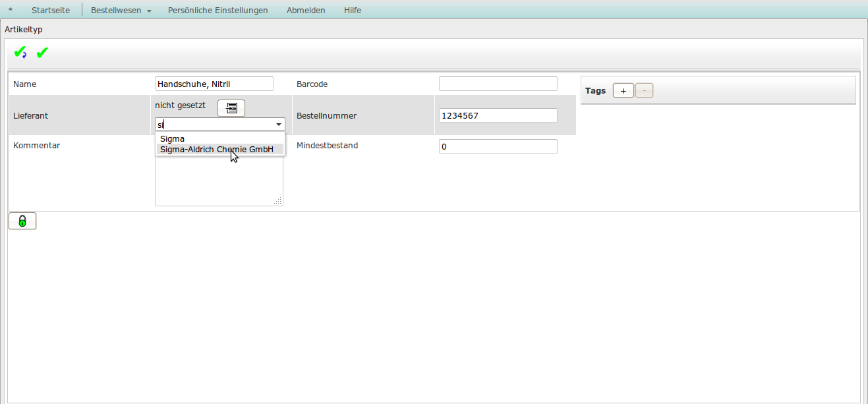The image size is (868, 404).
Task: Click the save-and-continue green checkmark icon
Action: (20, 53)
